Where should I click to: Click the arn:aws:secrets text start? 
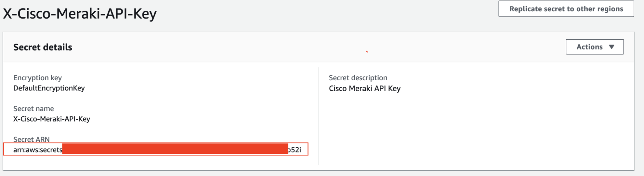click(x=38, y=150)
